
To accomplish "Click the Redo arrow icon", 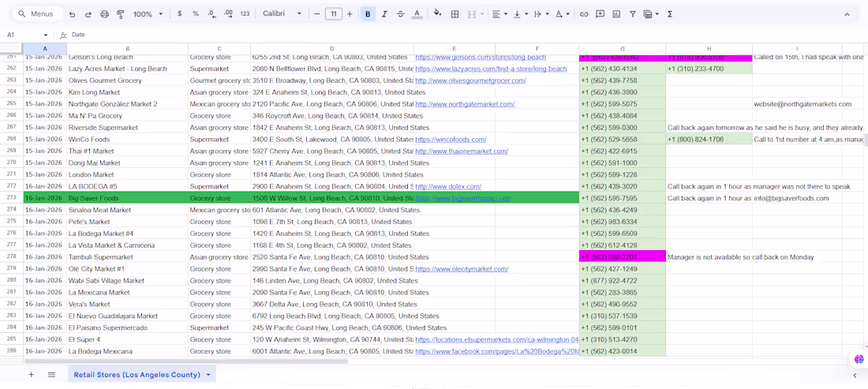I will click(x=88, y=14).
